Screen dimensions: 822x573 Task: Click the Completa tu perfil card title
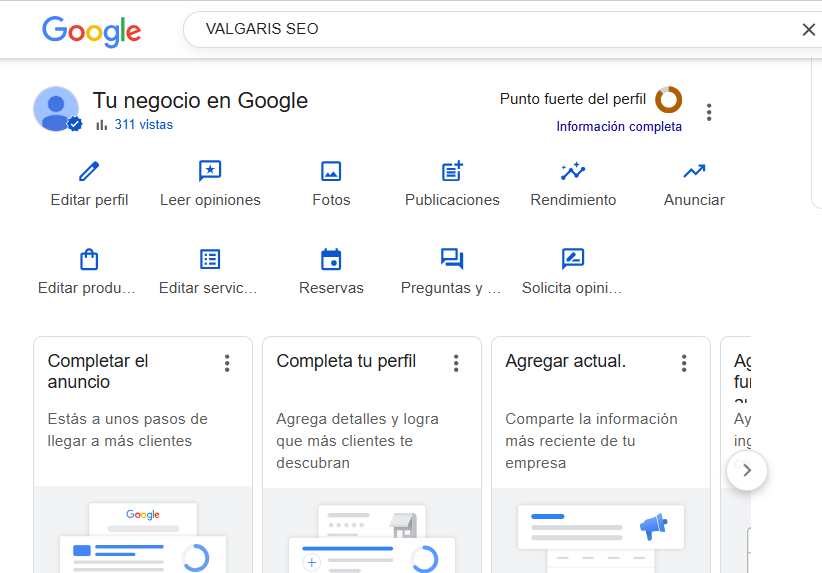pyautogui.click(x=346, y=361)
